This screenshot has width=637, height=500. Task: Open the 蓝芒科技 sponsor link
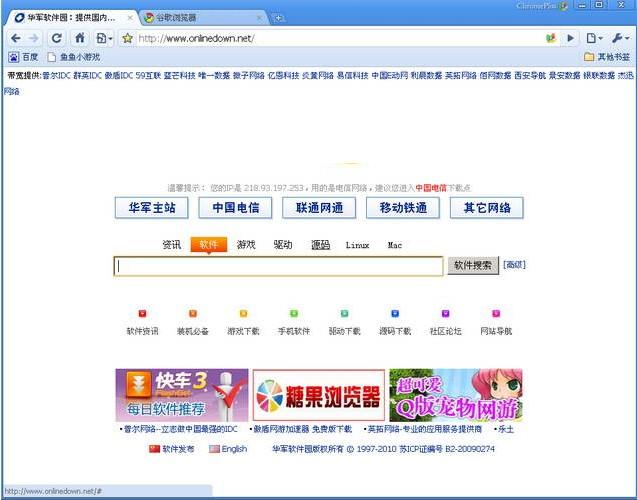pyautogui.click(x=180, y=76)
